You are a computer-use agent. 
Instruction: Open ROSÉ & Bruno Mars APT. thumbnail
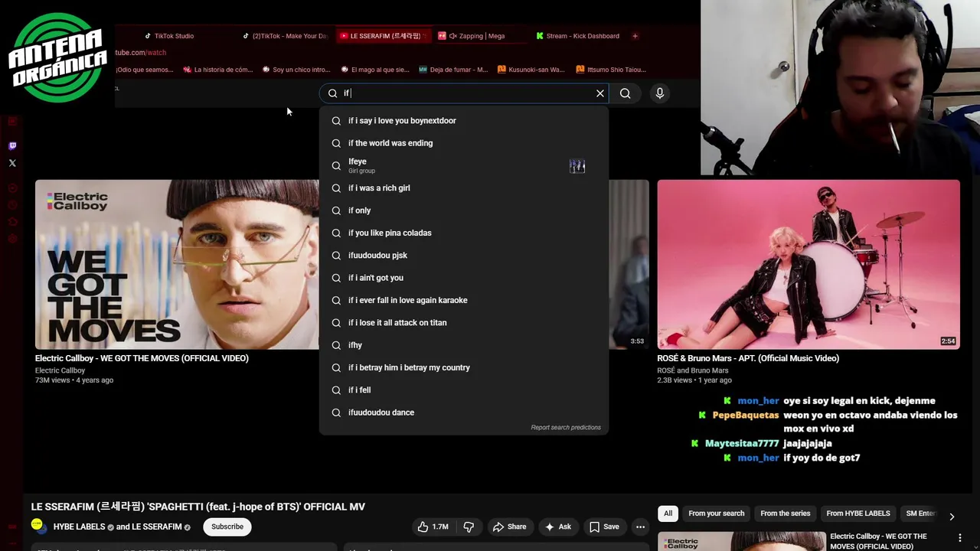(x=808, y=265)
